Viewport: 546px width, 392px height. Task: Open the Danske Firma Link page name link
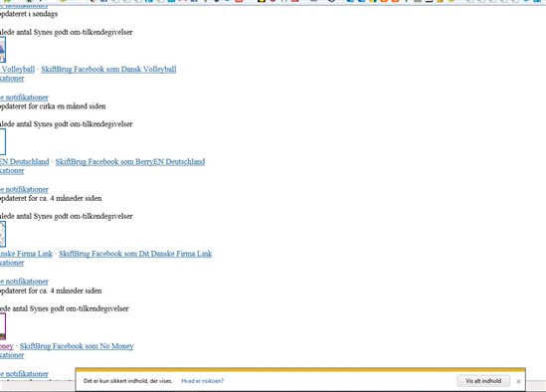26,254
